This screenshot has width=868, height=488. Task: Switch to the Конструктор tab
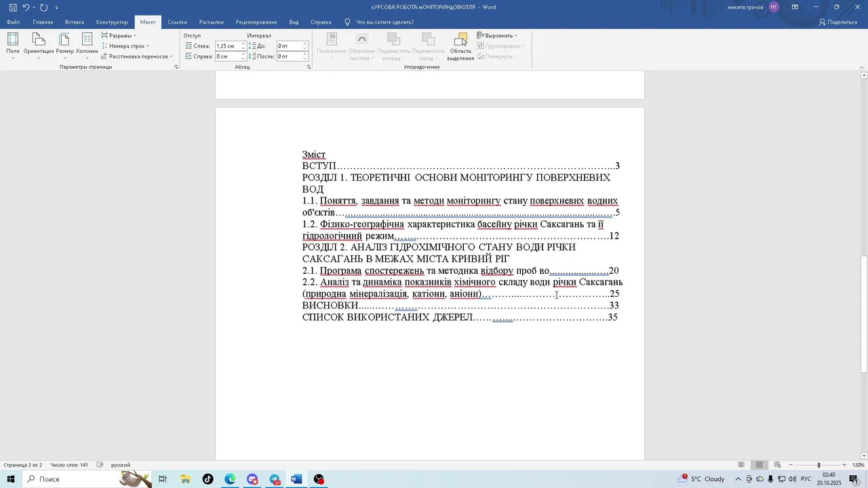(112, 22)
